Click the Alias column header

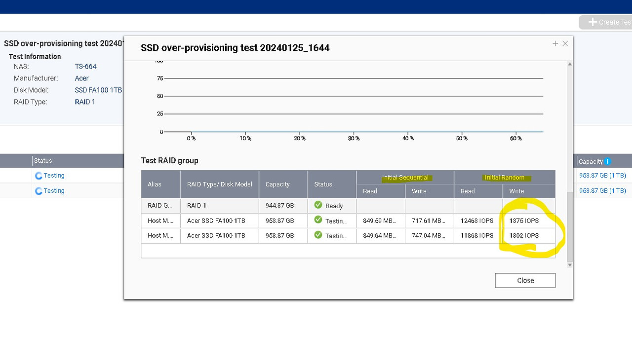coord(160,184)
